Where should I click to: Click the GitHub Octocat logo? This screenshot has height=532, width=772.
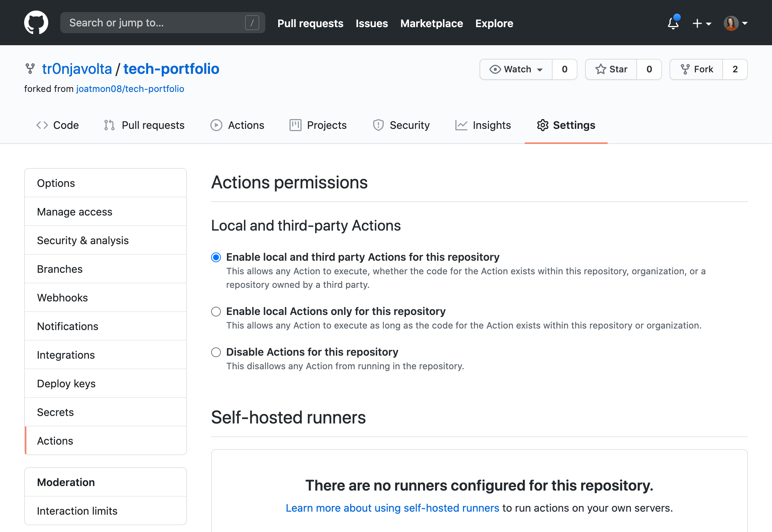click(x=36, y=23)
